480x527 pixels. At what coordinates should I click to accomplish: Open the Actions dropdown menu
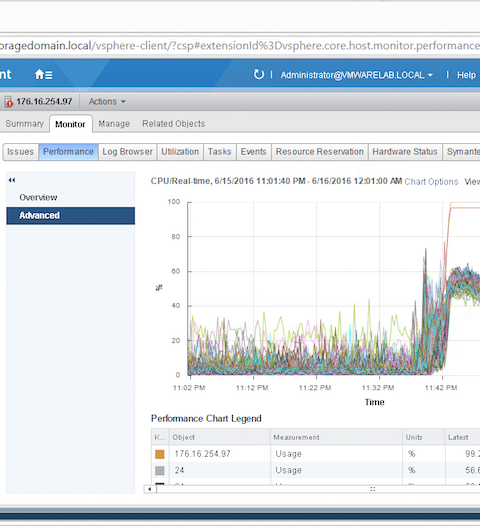[107, 102]
